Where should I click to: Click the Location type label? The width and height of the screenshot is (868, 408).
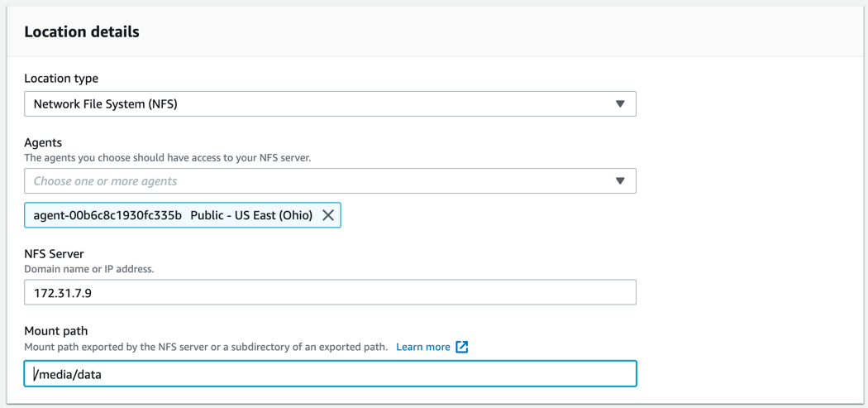(61, 78)
